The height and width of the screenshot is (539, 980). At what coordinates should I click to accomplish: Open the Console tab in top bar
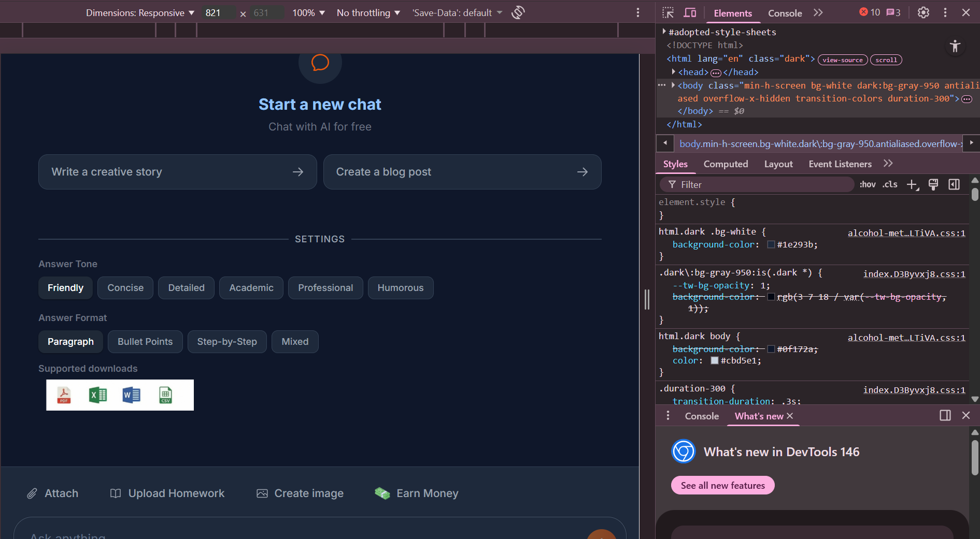tap(785, 13)
